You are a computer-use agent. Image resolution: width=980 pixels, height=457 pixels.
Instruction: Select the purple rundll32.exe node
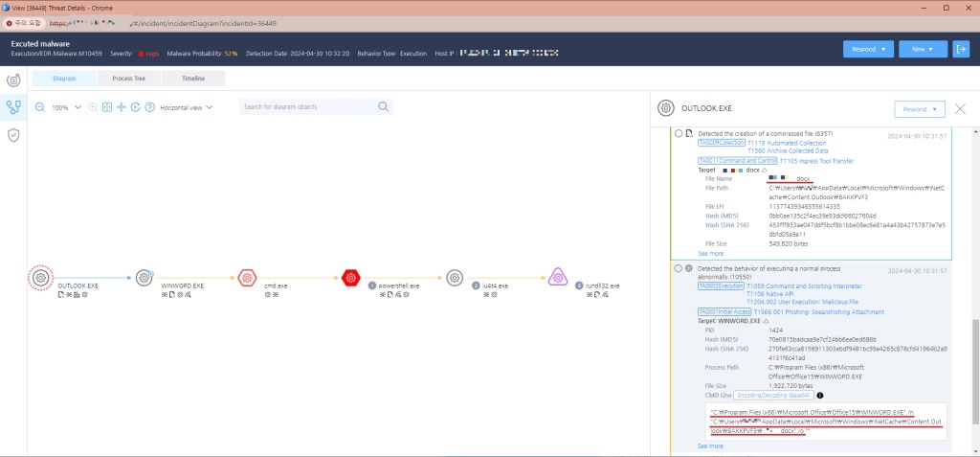point(558,277)
